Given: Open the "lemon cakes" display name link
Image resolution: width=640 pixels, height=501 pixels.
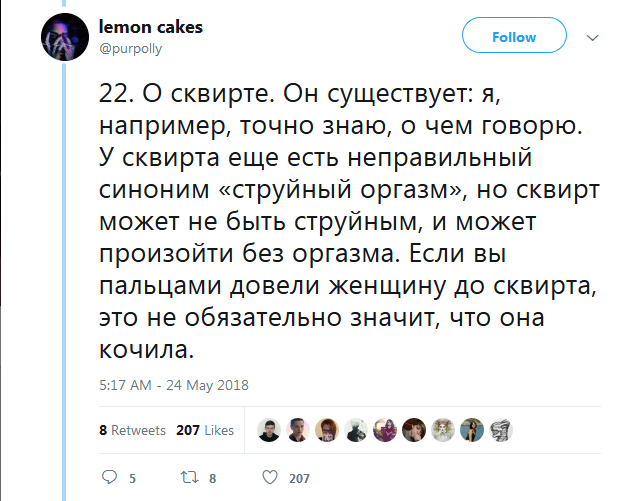Looking at the screenshot, I should 151,27.
